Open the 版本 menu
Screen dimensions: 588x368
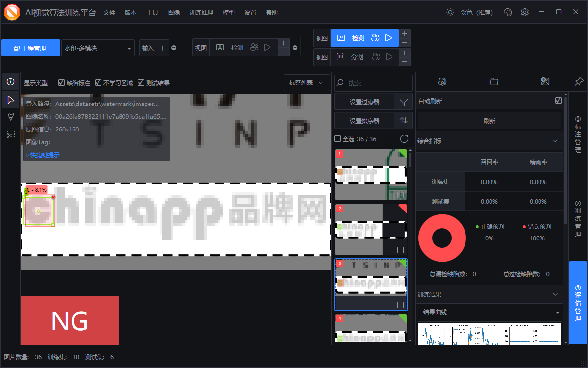click(131, 13)
